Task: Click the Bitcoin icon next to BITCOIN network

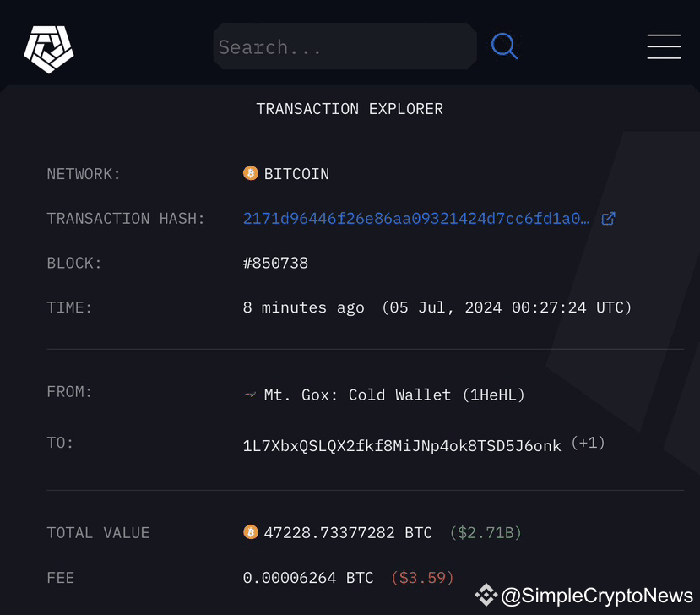Action: [x=251, y=174]
